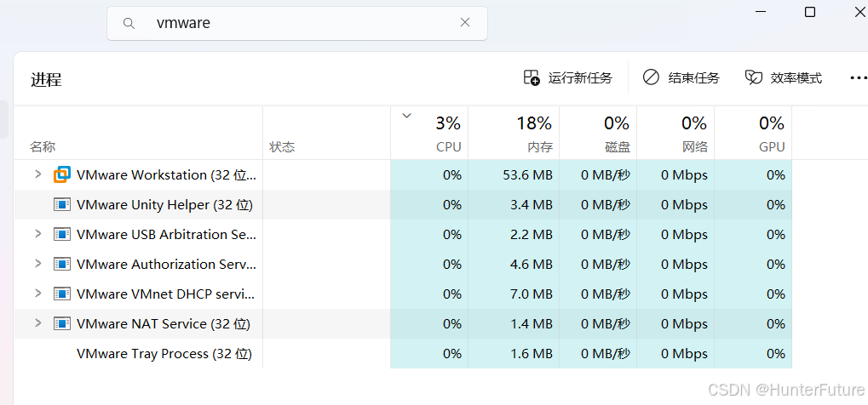Viewport: 868px width, 405px height.
Task: Click the VMware Workstation app icon
Action: [x=62, y=174]
